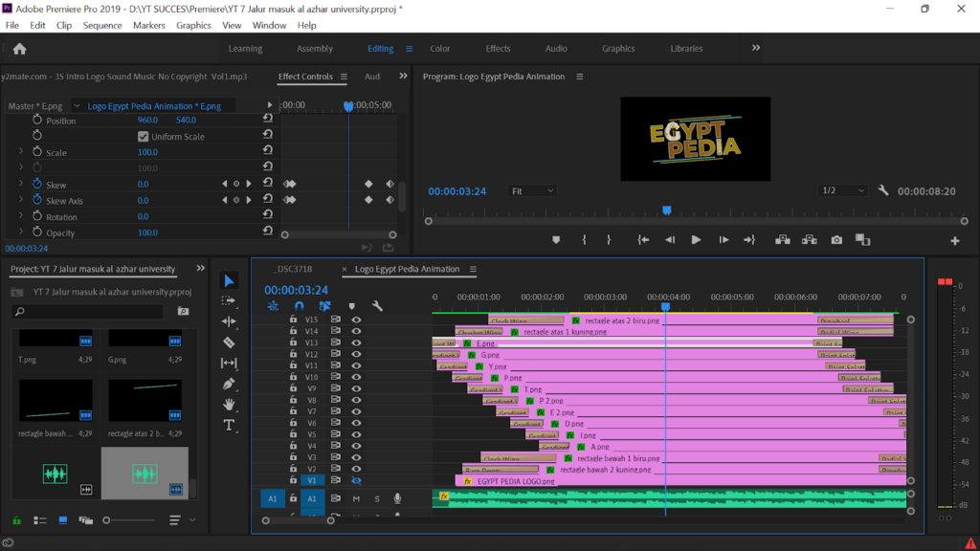
Task: Add marker in timeline panel
Action: click(352, 306)
